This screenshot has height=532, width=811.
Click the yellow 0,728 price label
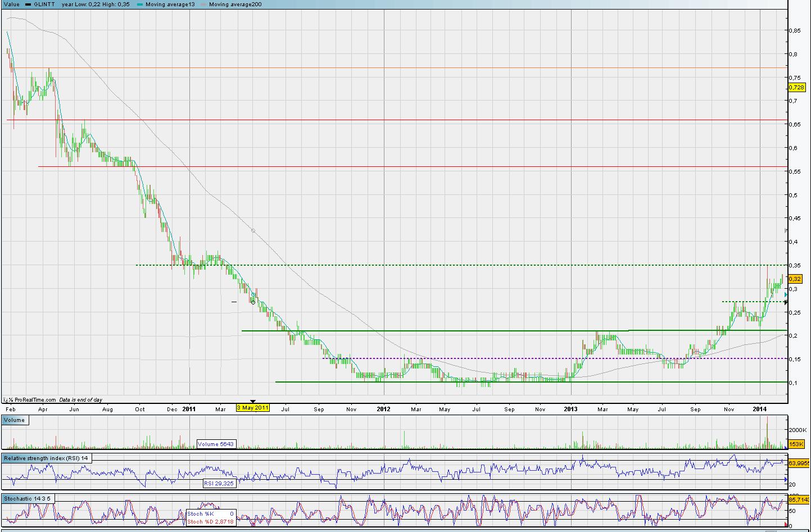[x=796, y=87]
